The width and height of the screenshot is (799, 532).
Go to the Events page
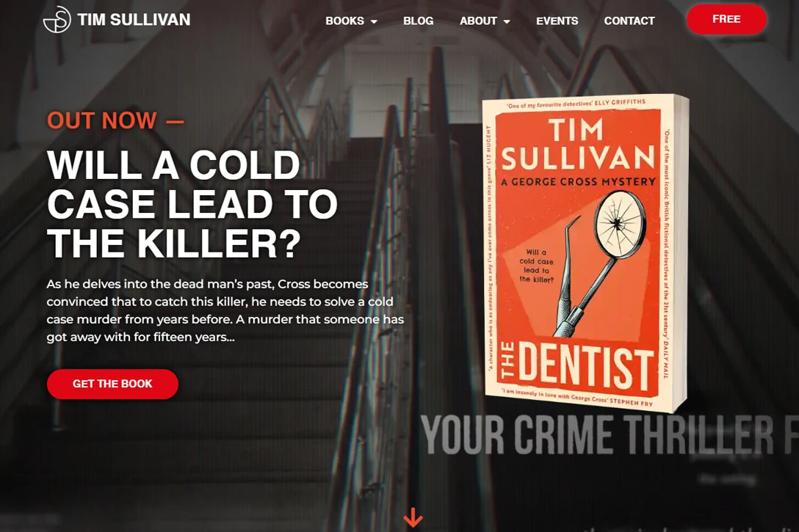557,21
